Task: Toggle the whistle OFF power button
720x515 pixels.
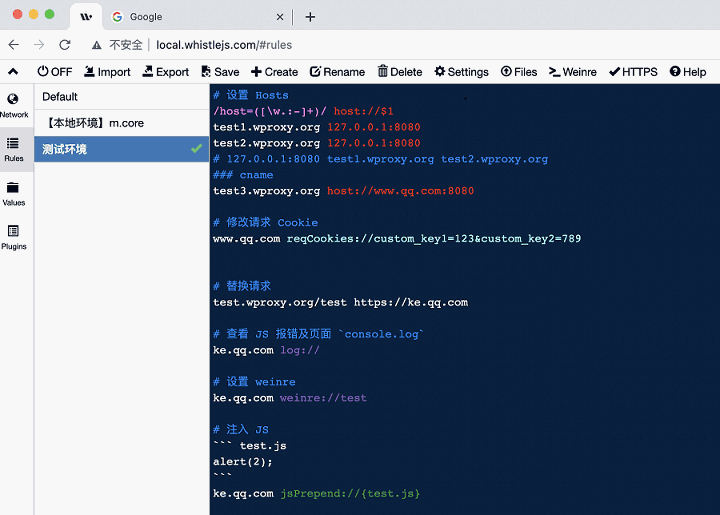Action: click(54, 72)
